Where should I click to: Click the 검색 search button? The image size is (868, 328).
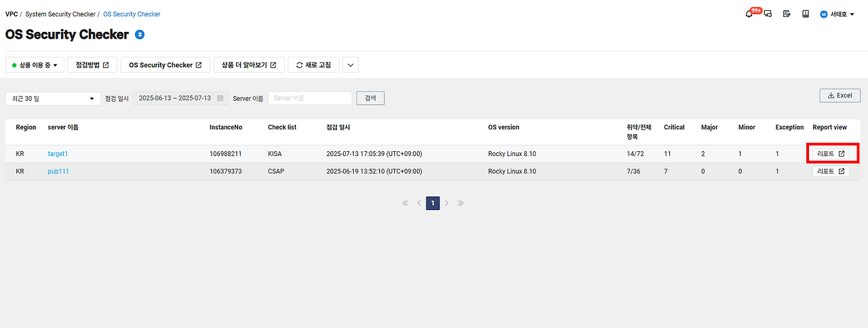370,98
